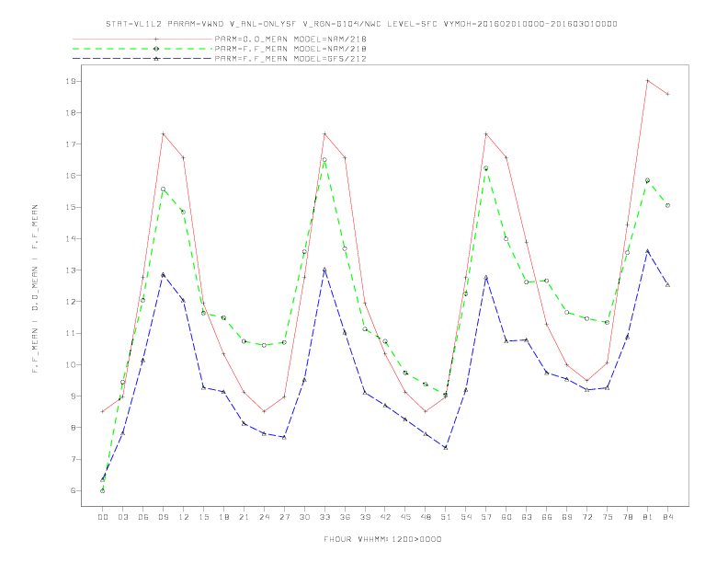Viewport: 728px width, 563px height.
Task: Click the blue triangle marker at hour 51
Action: click(x=446, y=447)
